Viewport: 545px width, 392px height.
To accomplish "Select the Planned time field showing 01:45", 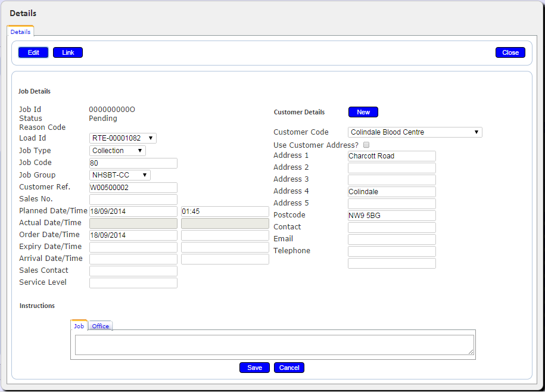I will coord(225,211).
